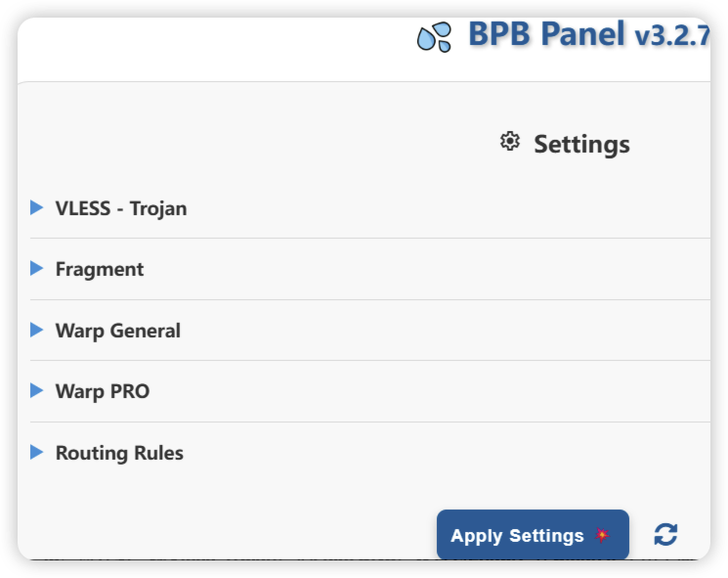
Task: Click the Settings heading text
Action: pyautogui.click(x=581, y=144)
